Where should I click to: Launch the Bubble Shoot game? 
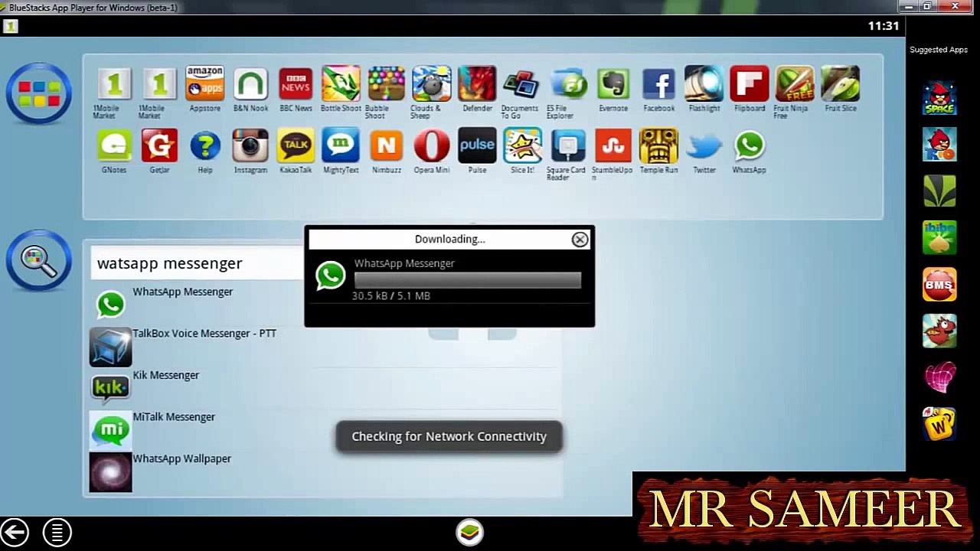coord(387,83)
